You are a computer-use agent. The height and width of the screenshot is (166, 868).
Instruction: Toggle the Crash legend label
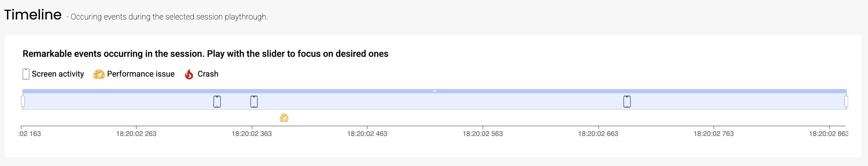point(208,74)
